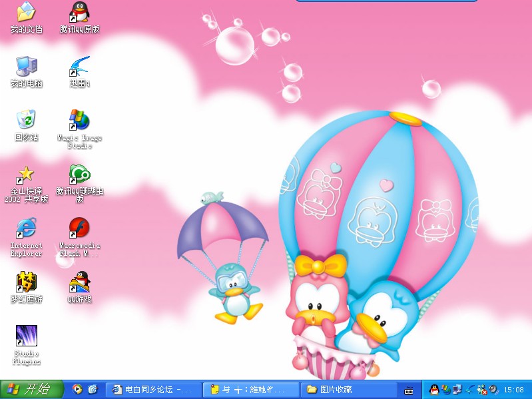Select Macromedia Flash desktop shortcut
Screen dimensions: 532x399
pyautogui.click(x=79, y=228)
